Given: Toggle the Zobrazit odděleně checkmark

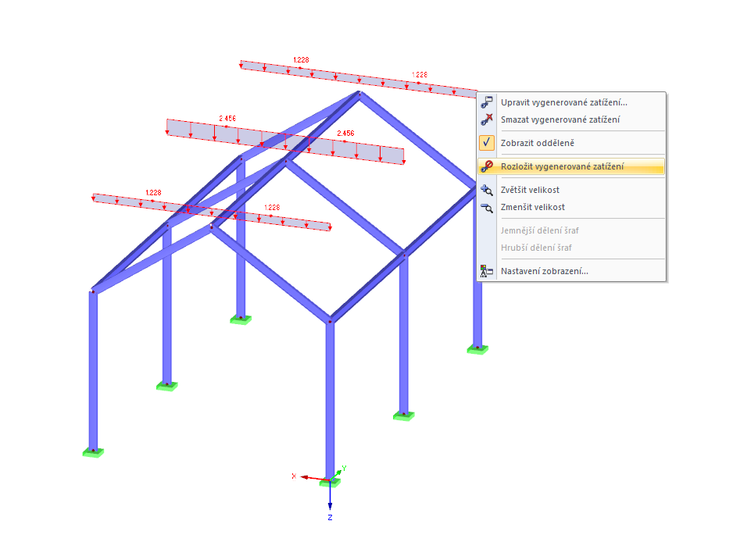Looking at the screenshot, I should coord(486,142).
